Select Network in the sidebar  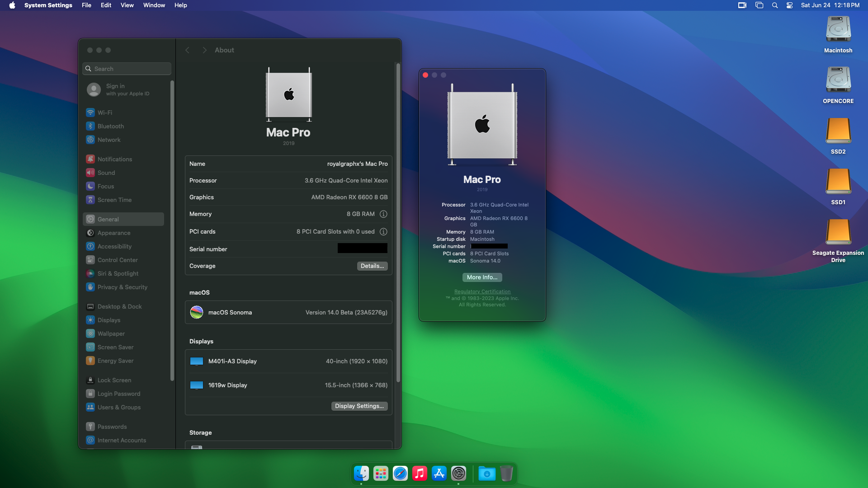[x=123, y=140]
